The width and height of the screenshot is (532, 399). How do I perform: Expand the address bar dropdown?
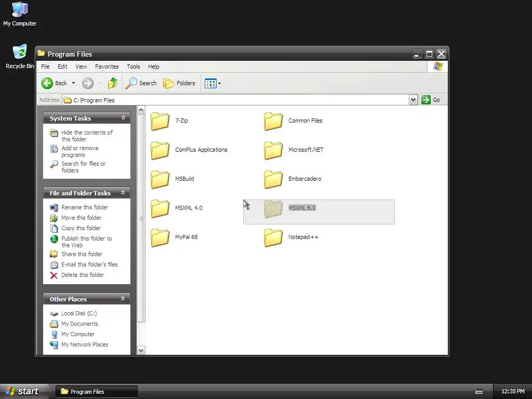(x=413, y=100)
